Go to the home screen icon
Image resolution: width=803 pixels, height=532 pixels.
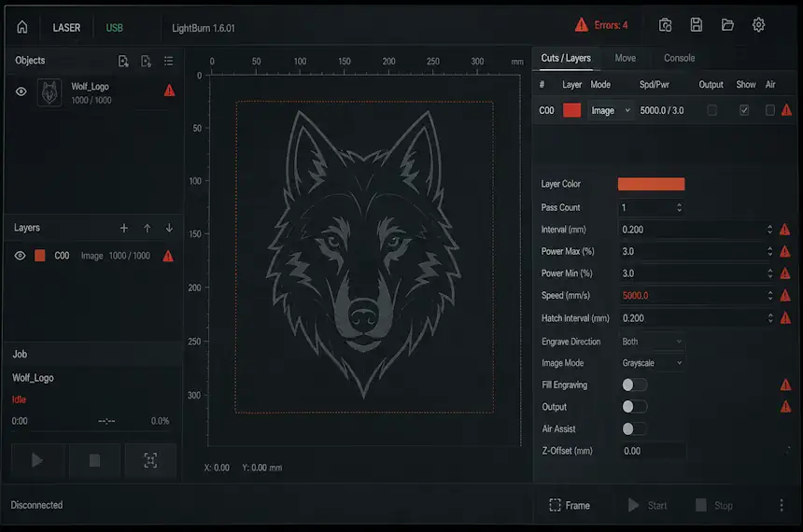(x=22, y=27)
